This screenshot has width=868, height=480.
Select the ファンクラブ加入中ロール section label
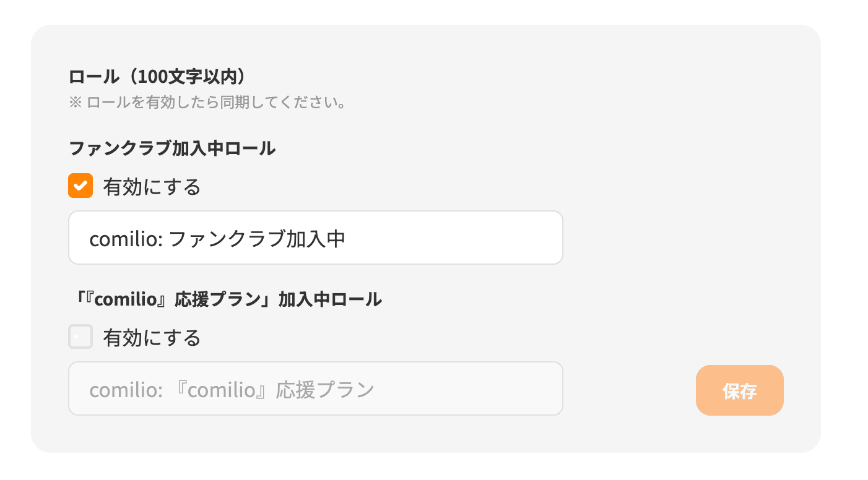tap(171, 148)
